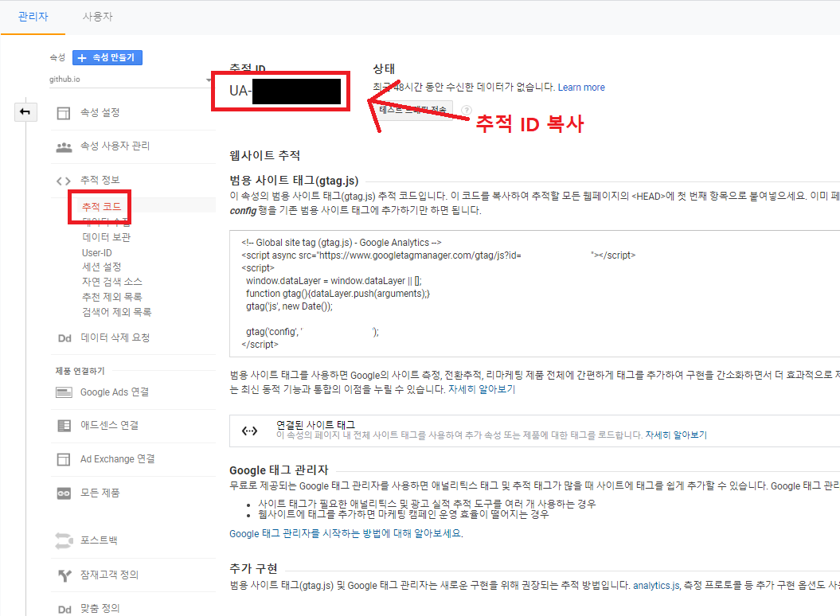Screen dimensions: 840x616
Task: Click the 모든 제품 link icon
Action: coord(64,493)
